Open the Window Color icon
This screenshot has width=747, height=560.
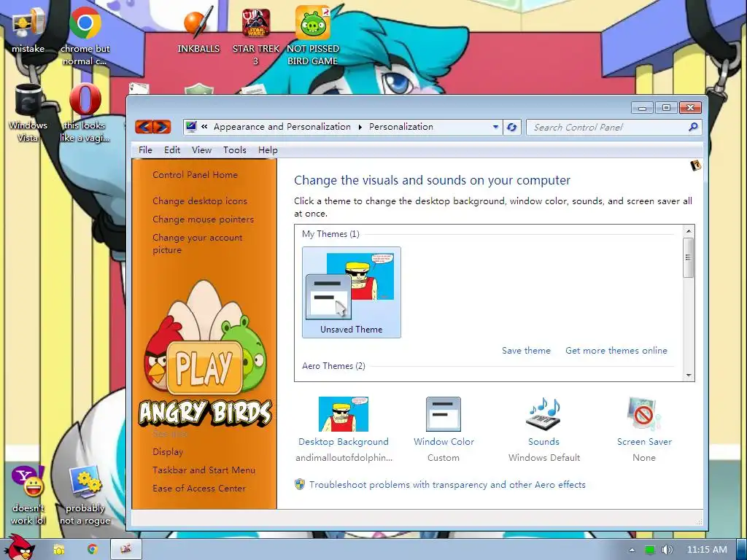click(443, 414)
